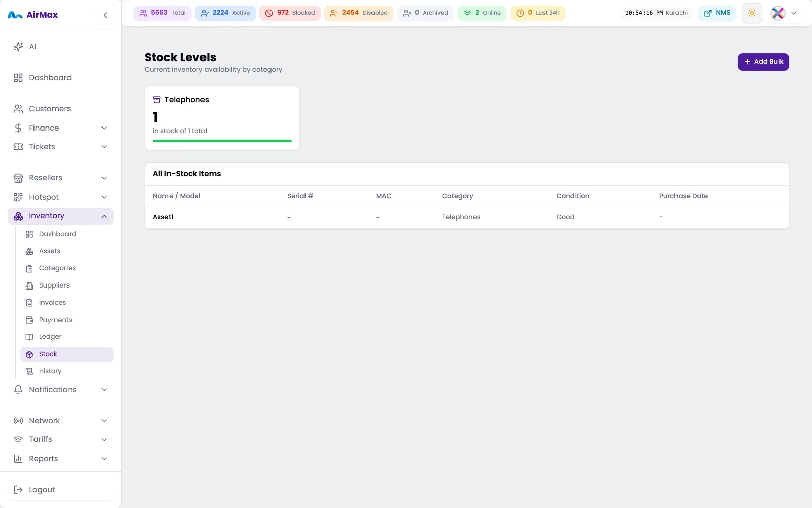The image size is (812, 508).
Task: Click the Network broadcast icon
Action: (x=18, y=421)
